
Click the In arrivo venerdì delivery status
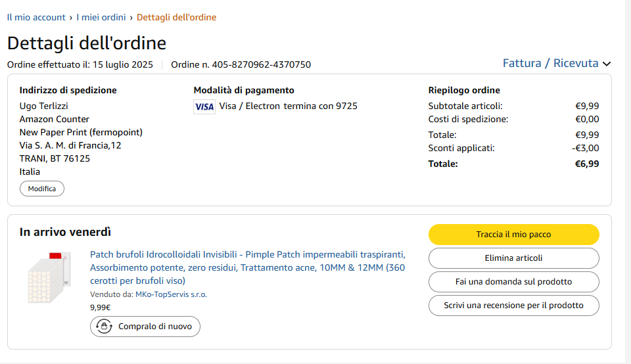(x=65, y=232)
